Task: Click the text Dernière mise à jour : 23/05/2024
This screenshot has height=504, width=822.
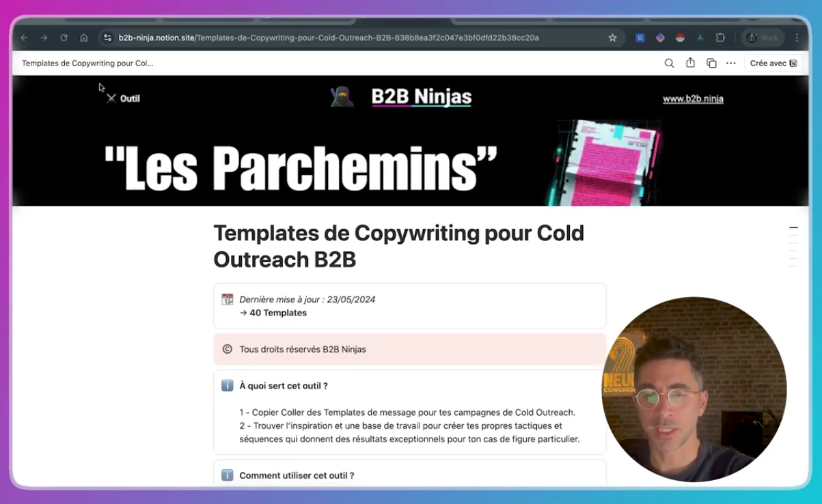Action: click(307, 300)
